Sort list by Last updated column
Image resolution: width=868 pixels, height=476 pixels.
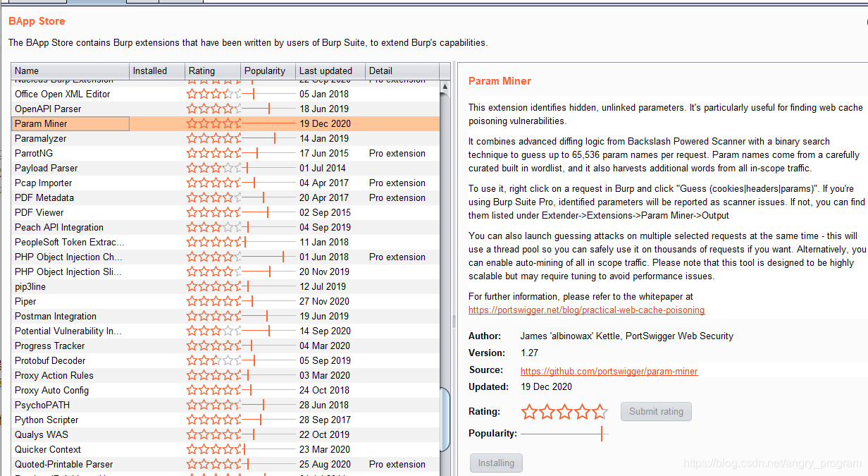[x=331, y=71]
